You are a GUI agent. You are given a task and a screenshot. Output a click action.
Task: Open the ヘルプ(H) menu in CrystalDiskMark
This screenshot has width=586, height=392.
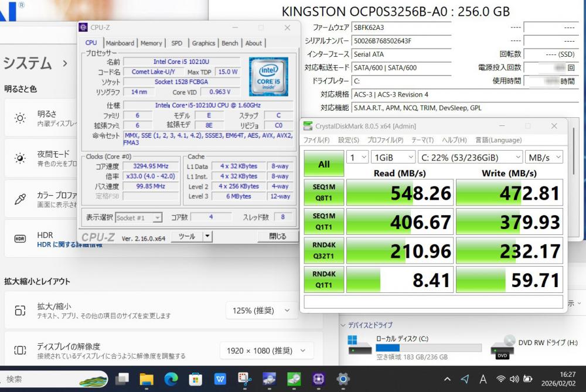click(454, 140)
